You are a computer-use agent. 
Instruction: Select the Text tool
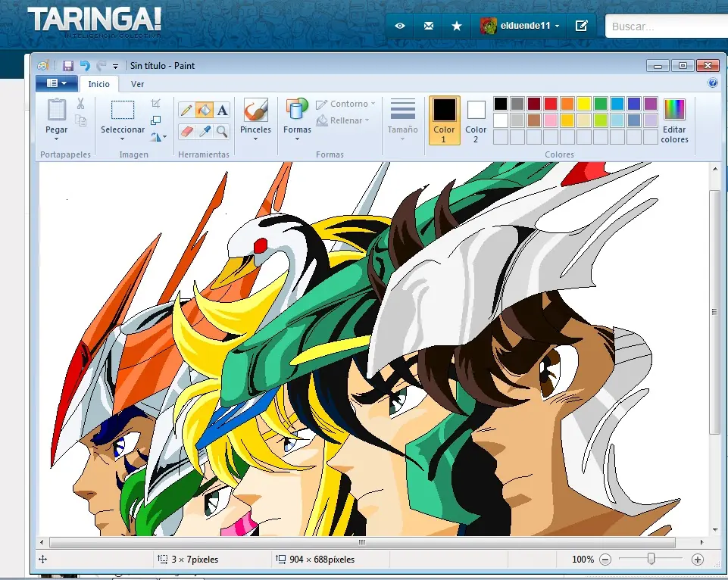coord(223,110)
